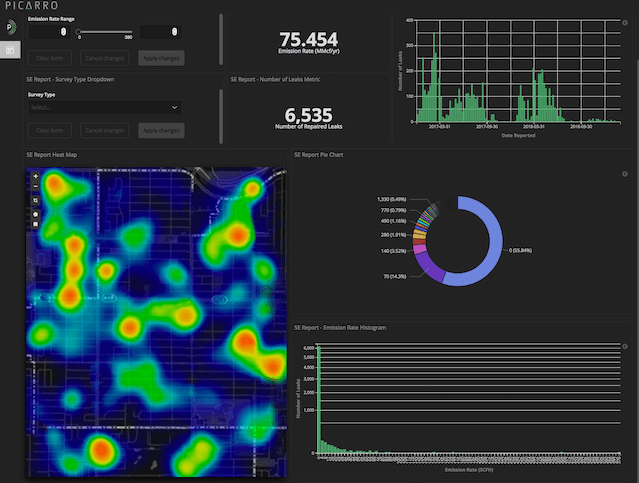
Task: Click Apply changes under Survey Type
Action: click(161, 130)
